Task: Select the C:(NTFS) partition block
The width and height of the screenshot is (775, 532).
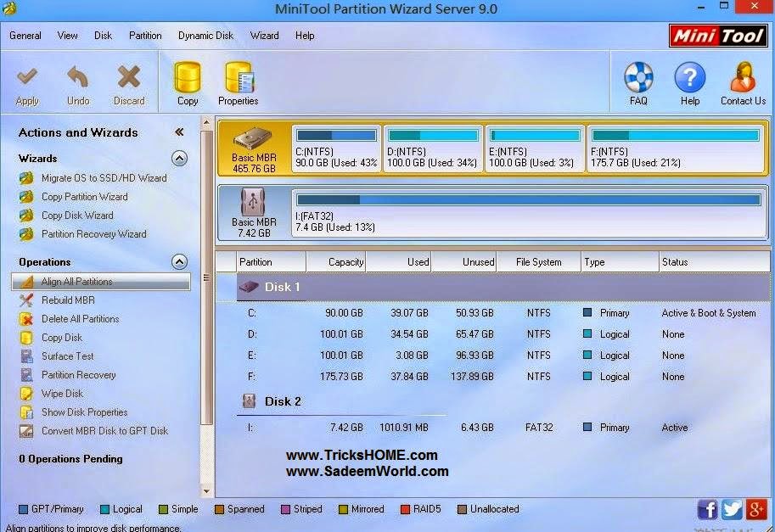Action: tap(337, 148)
